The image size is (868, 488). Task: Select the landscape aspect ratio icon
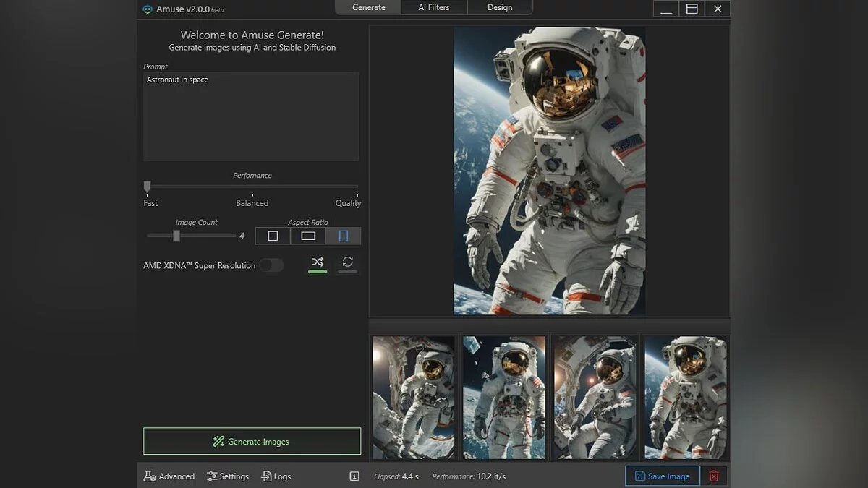coord(308,236)
